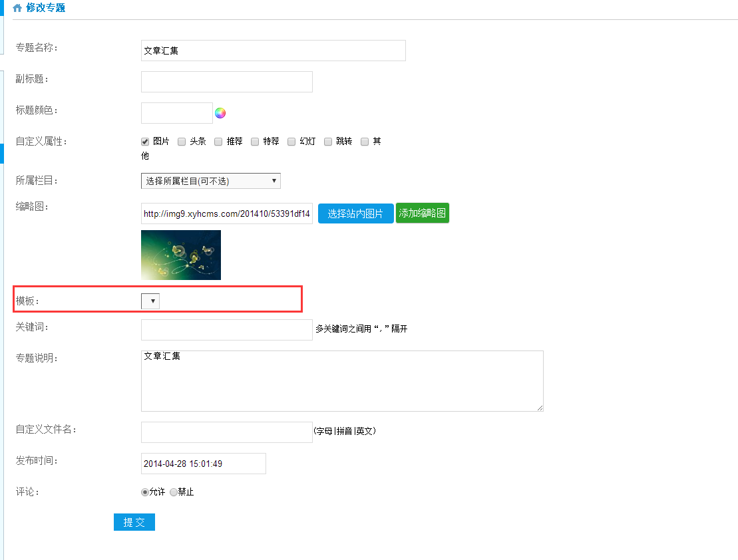Select the 允许 comment radio button
The image size is (738, 560).
point(145,492)
